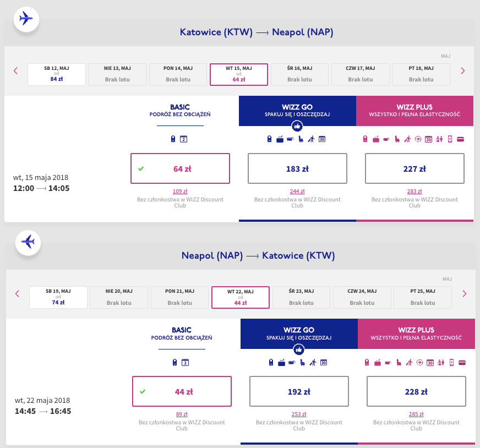Click airplane-in-circle icon in return WIZZ PLUS
The width and height of the screenshot is (480, 448).
point(419,362)
